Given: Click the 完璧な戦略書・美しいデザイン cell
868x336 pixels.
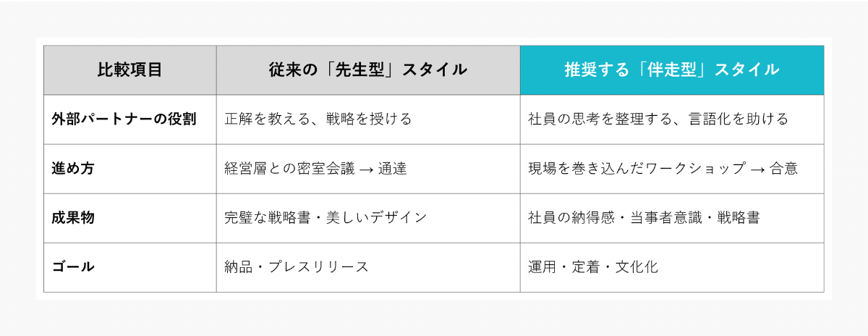Looking at the screenshot, I should point(325,218).
